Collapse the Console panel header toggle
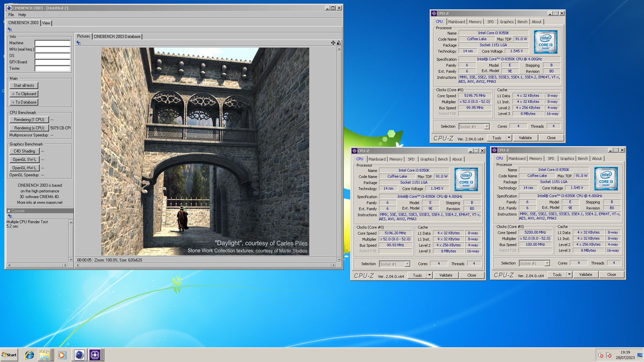 (x=9, y=211)
